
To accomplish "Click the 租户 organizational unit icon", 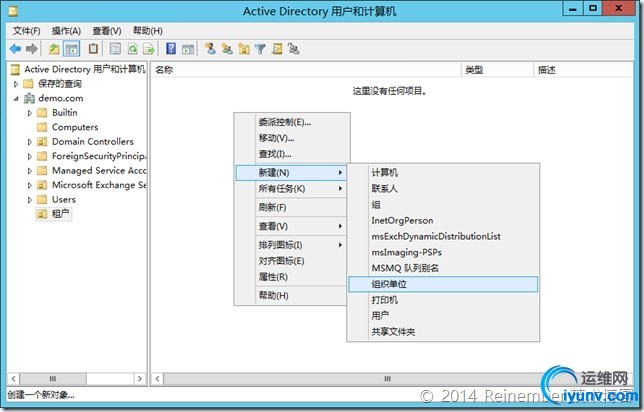I will point(42,214).
